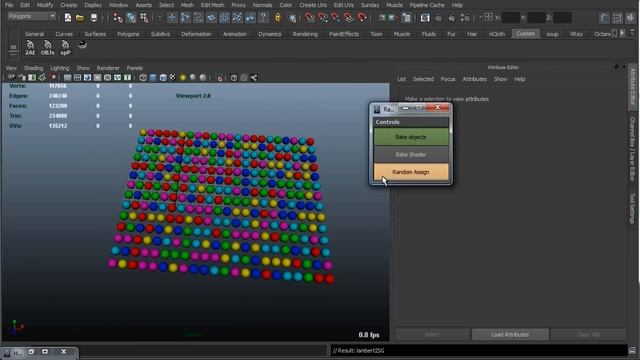640x360 pixels.
Task: Open the Polygons menu set dropdown
Action: 32,16
